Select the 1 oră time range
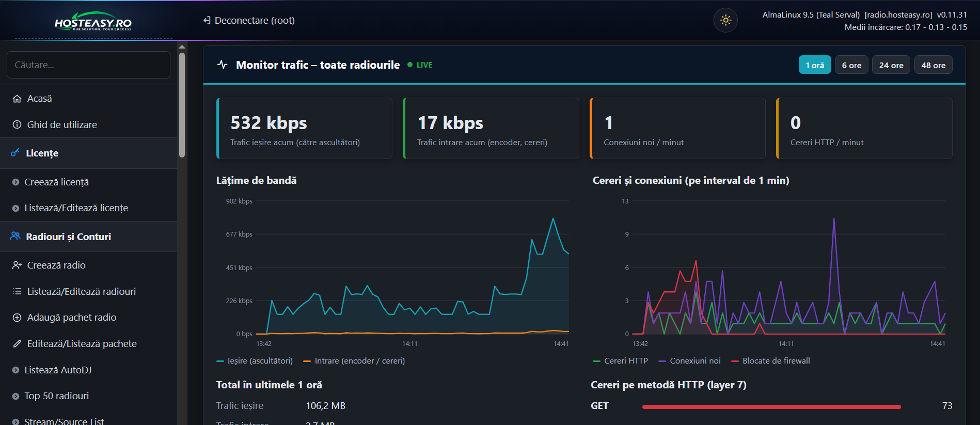The width and height of the screenshot is (980, 425). [x=815, y=65]
